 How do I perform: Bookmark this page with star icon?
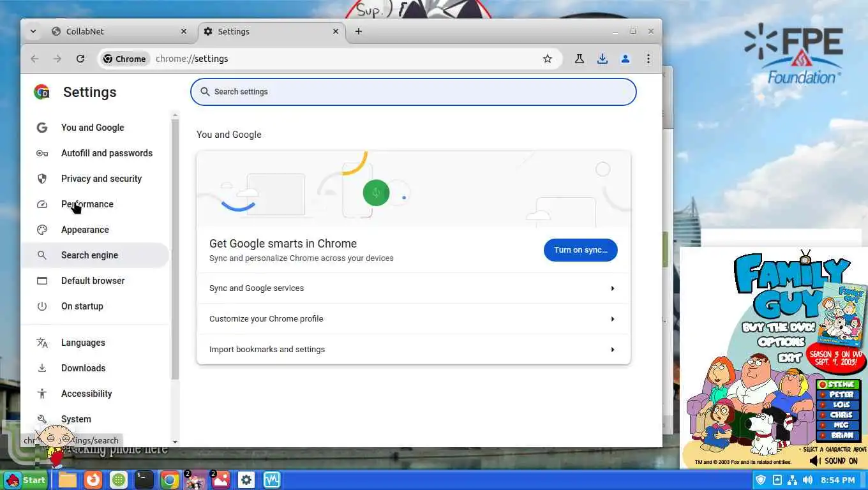(x=548, y=59)
